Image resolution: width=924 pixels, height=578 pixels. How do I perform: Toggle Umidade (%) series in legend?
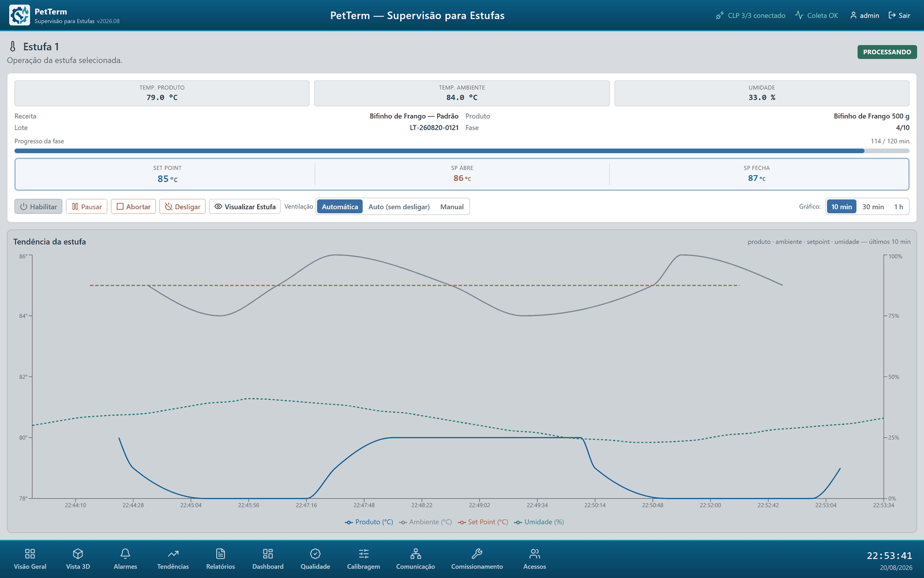pyautogui.click(x=539, y=522)
